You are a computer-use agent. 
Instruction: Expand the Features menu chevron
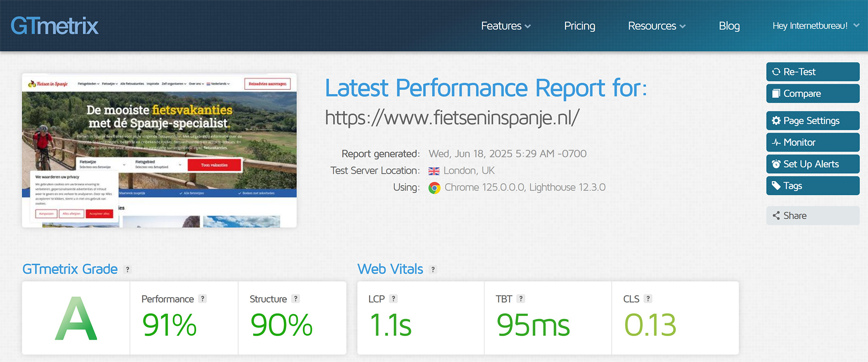(528, 26)
